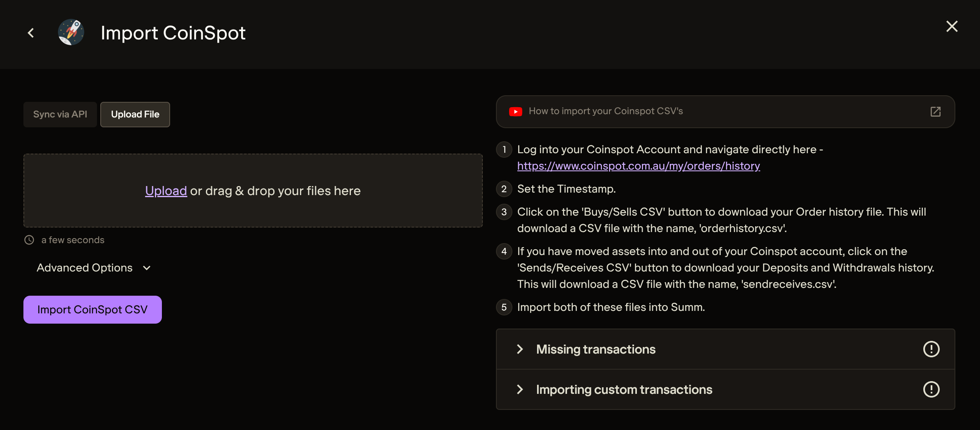
Task: Click the Upload link in the drop zone
Action: tap(166, 191)
